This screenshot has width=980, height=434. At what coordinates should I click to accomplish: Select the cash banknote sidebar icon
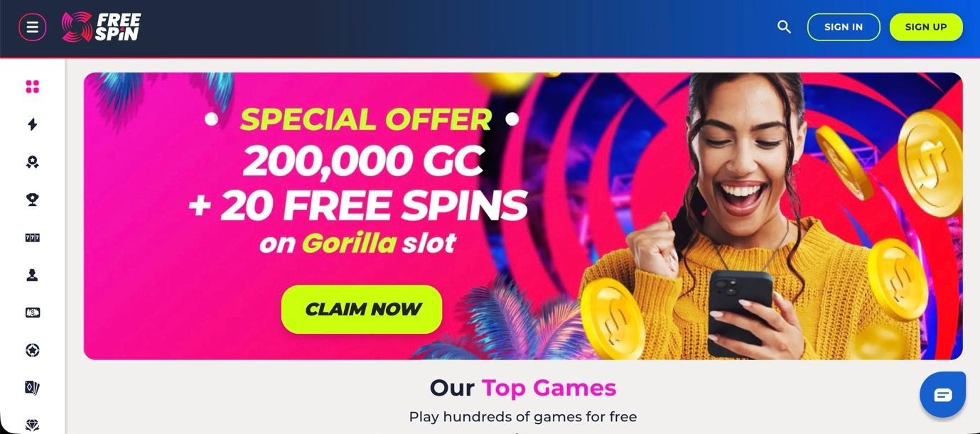[32, 313]
